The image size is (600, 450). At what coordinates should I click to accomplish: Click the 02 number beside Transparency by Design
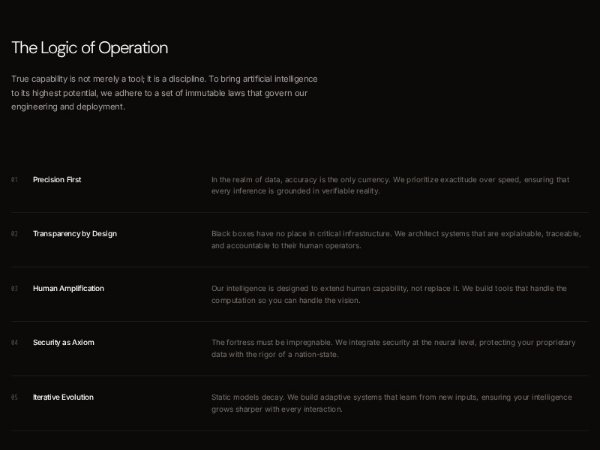pyautogui.click(x=15, y=234)
